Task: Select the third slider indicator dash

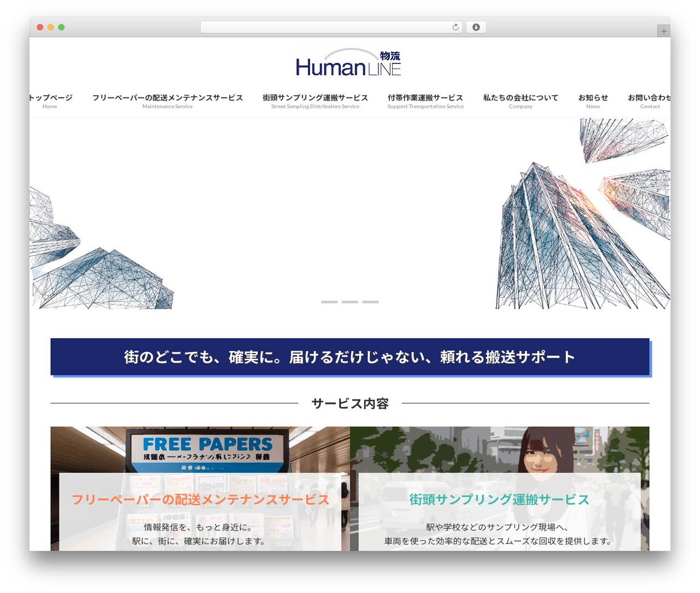Action: coord(370,302)
